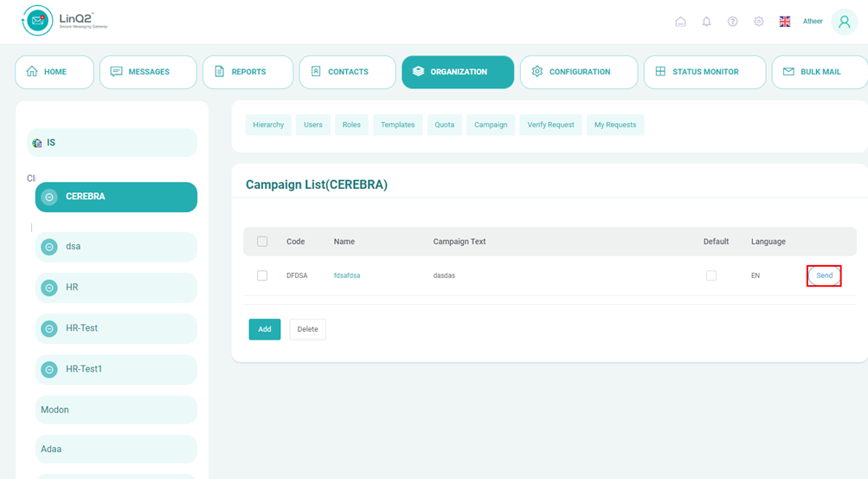The image size is (868, 479).
Task: Open the Campaign sub-tab
Action: point(491,125)
